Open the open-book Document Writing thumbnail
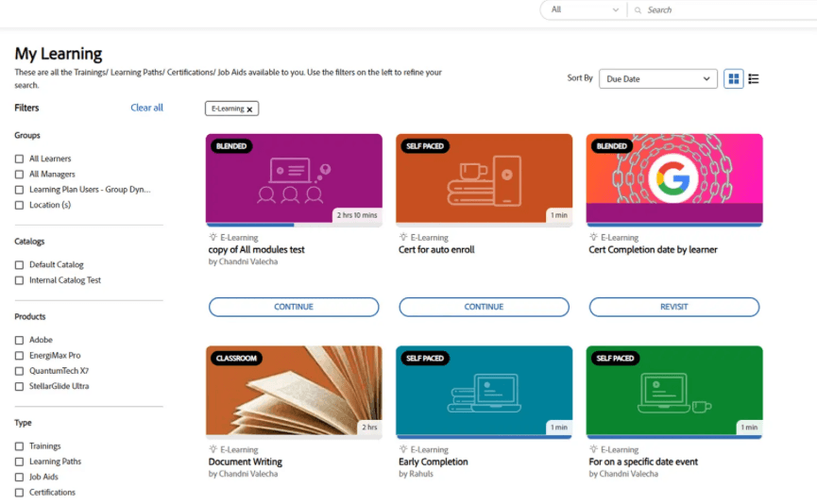The height and width of the screenshot is (504, 817). tap(294, 389)
